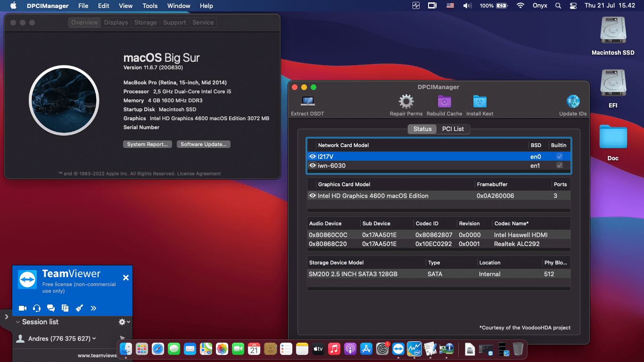This screenshot has height=362, width=644.
Task: Open the Support tab in About This Mac
Action: (x=174, y=23)
